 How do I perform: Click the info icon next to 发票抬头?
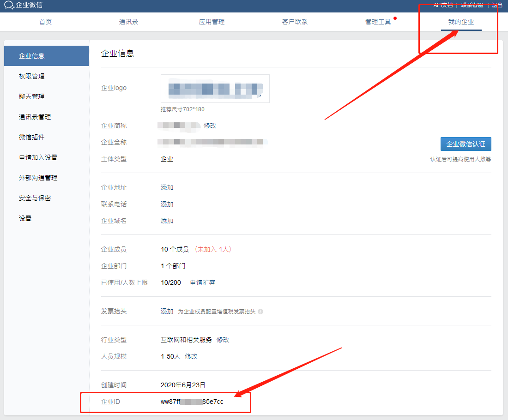coord(260,312)
